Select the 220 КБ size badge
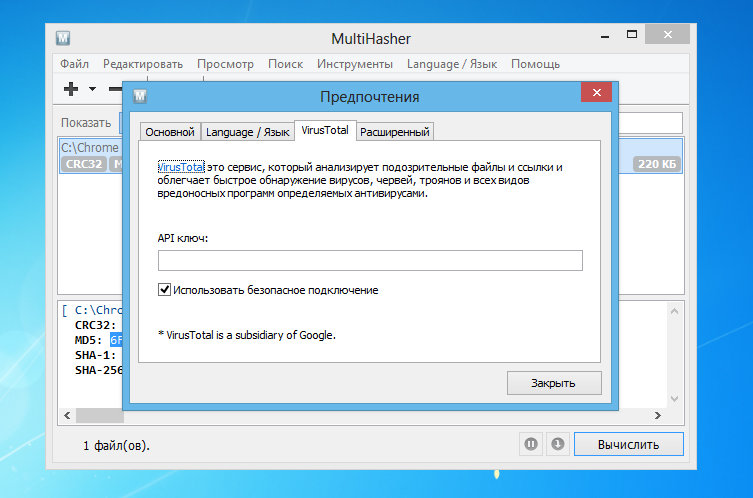The height and width of the screenshot is (498, 753). click(x=656, y=164)
